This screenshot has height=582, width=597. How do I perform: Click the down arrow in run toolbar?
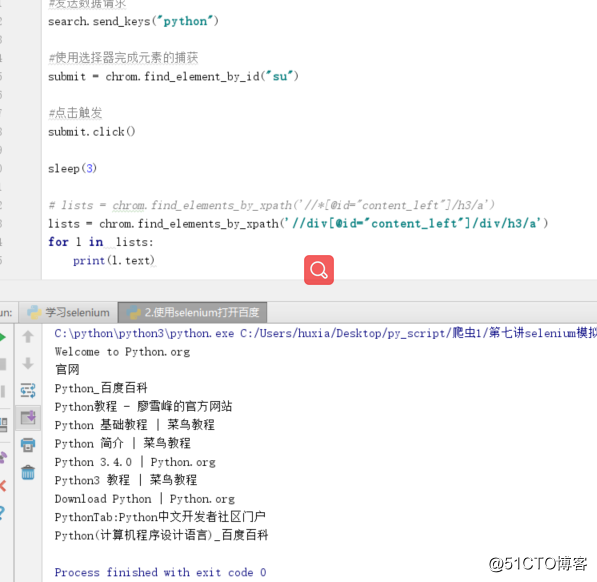point(28,363)
